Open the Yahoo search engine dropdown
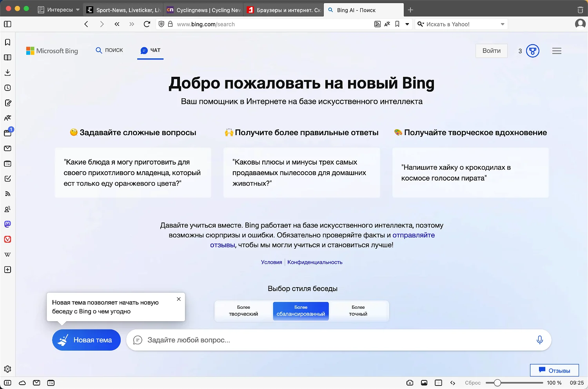The height and width of the screenshot is (389, 588). coord(503,24)
